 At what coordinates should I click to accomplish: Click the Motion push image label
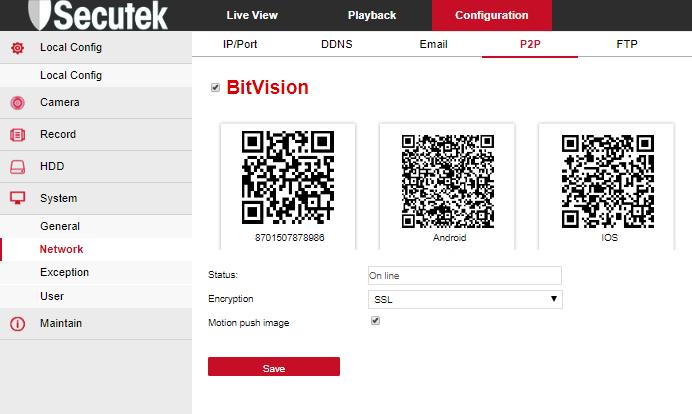pos(248,323)
